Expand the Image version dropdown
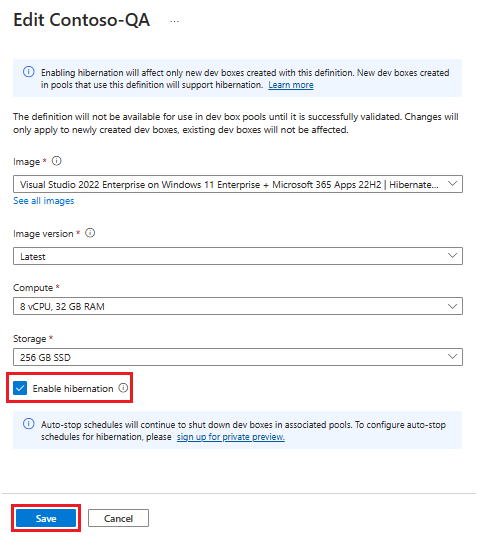Viewport: 479px width, 537px height. click(x=238, y=256)
